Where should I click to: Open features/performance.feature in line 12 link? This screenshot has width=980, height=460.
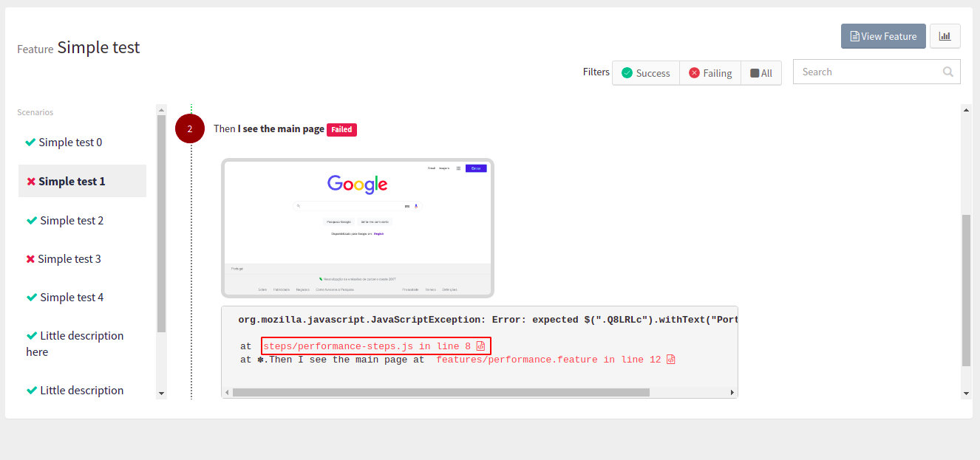pos(548,360)
